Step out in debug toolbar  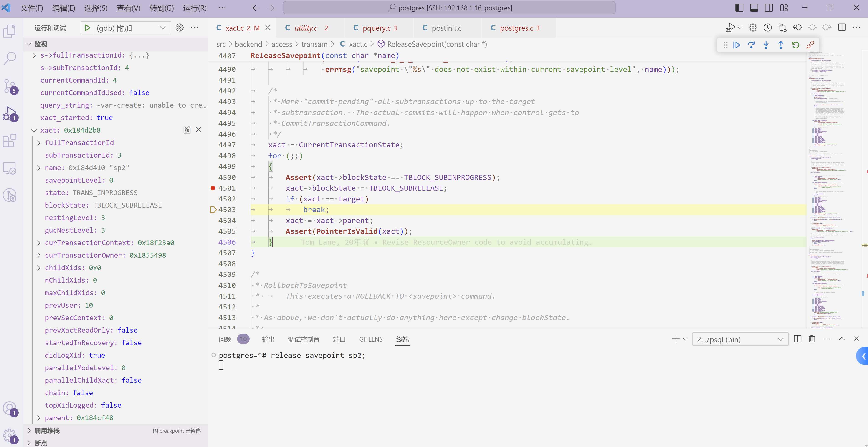coord(781,45)
